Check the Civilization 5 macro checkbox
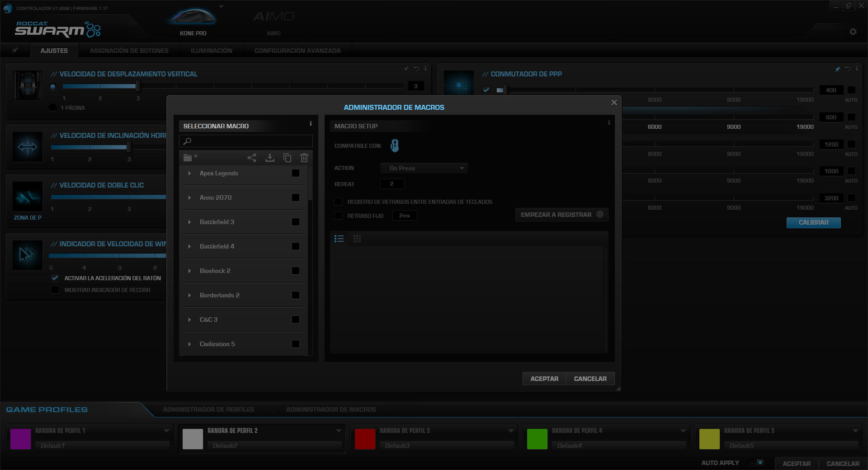This screenshot has width=868, height=470. pos(296,344)
